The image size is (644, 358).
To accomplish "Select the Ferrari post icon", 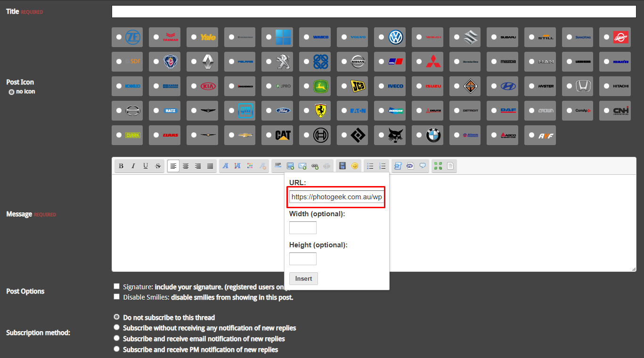I will [306, 111].
